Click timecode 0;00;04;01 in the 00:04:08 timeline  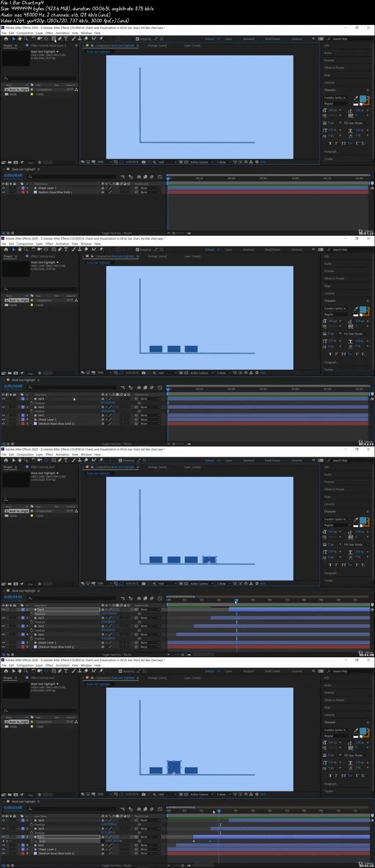point(13,597)
